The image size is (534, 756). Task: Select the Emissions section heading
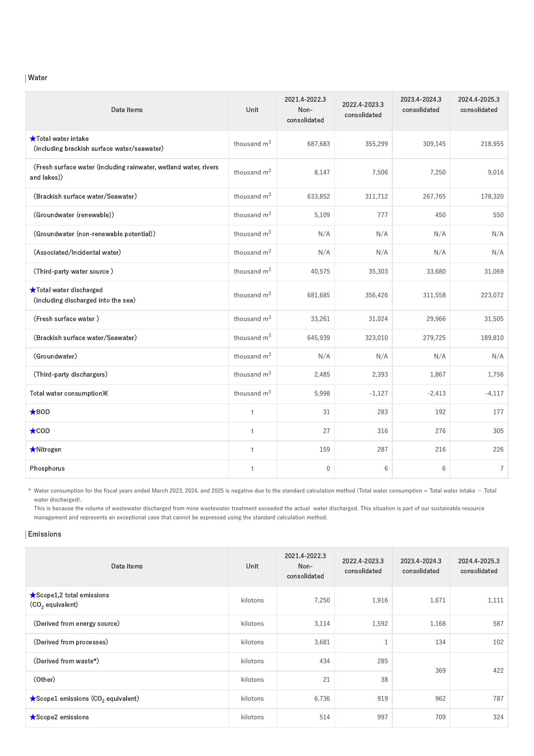[x=44, y=534]
